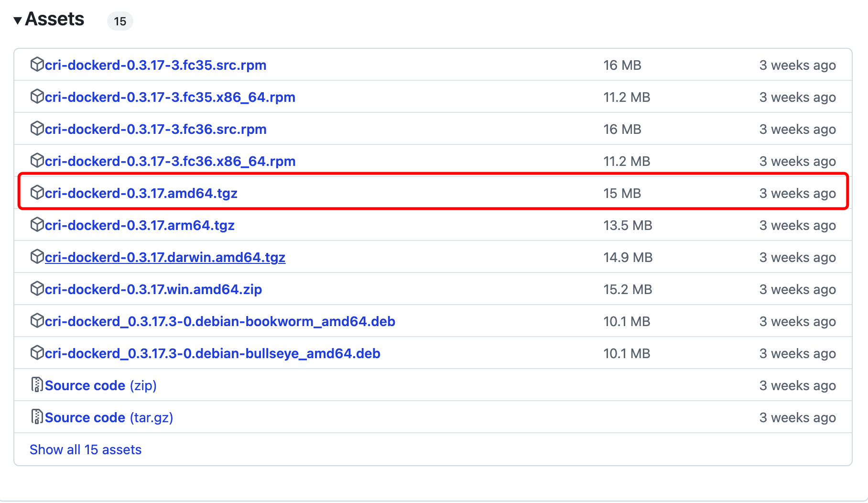Click package icon beside cri-dockerd-0.3.17.arm64.tgz
The height and width of the screenshot is (503, 868).
(37, 225)
